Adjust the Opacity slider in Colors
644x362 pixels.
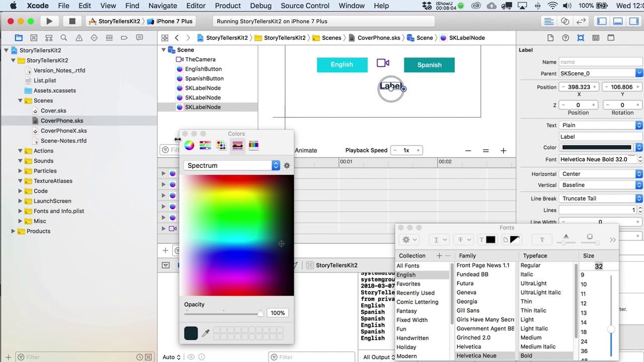pos(223,313)
